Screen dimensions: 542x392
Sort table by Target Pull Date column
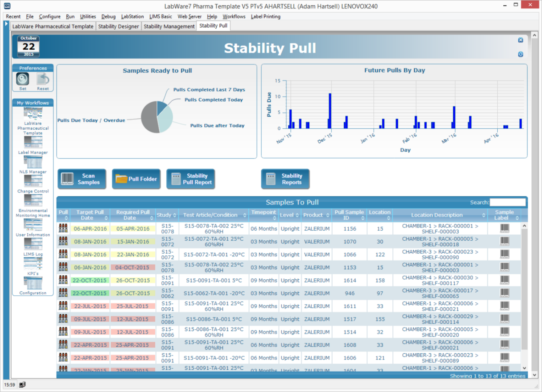[90, 215]
